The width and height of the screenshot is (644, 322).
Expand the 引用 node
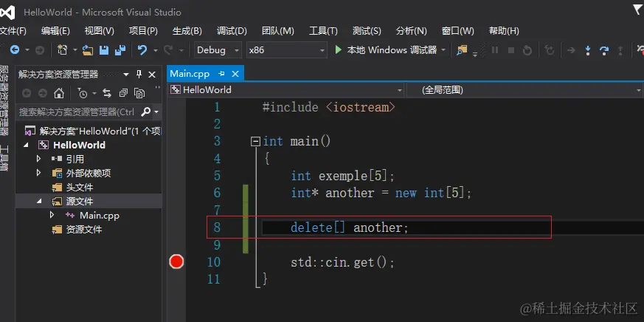pos(38,159)
